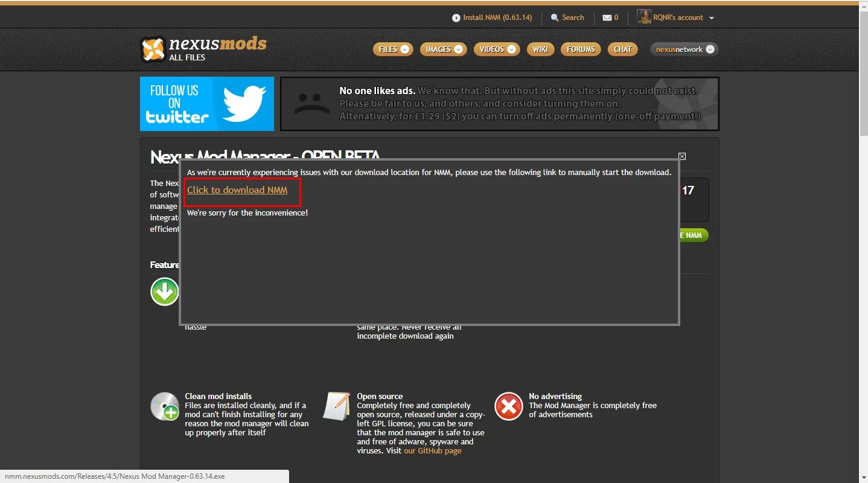868x483 pixels.
Task: Click the 'Clean mod installs' heading
Action: (219, 396)
